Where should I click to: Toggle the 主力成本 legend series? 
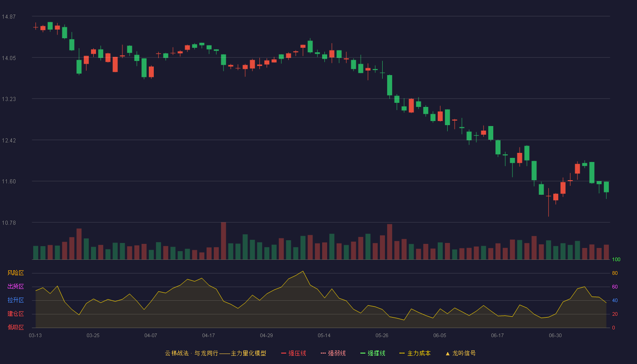415,353
